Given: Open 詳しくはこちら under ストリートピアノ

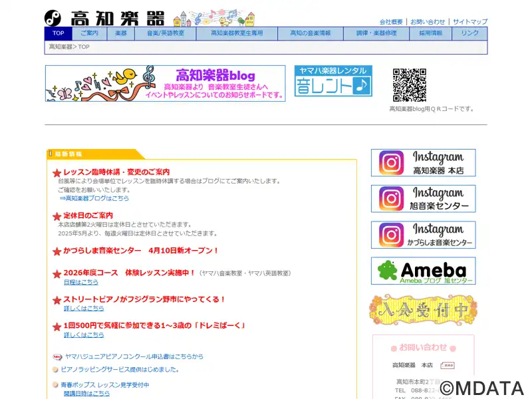Looking at the screenshot, I should [x=84, y=308].
